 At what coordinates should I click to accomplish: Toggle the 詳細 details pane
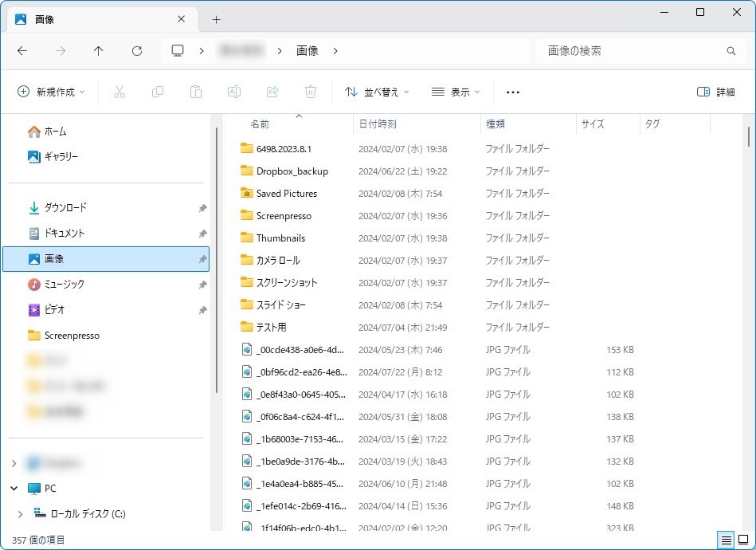click(715, 92)
